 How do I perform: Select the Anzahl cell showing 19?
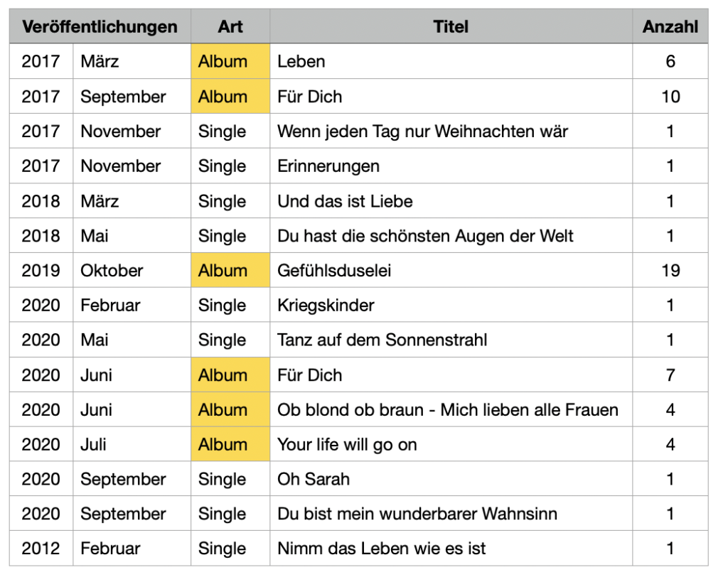[x=670, y=270]
